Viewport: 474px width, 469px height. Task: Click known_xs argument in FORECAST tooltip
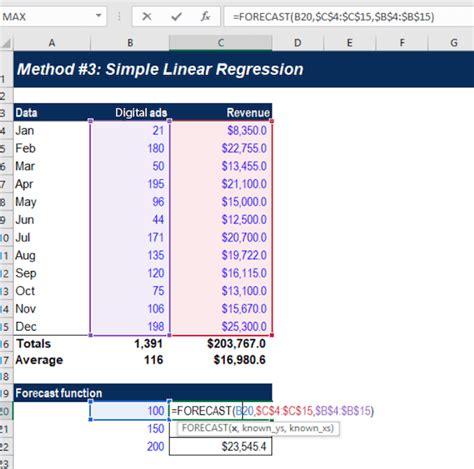(311, 428)
